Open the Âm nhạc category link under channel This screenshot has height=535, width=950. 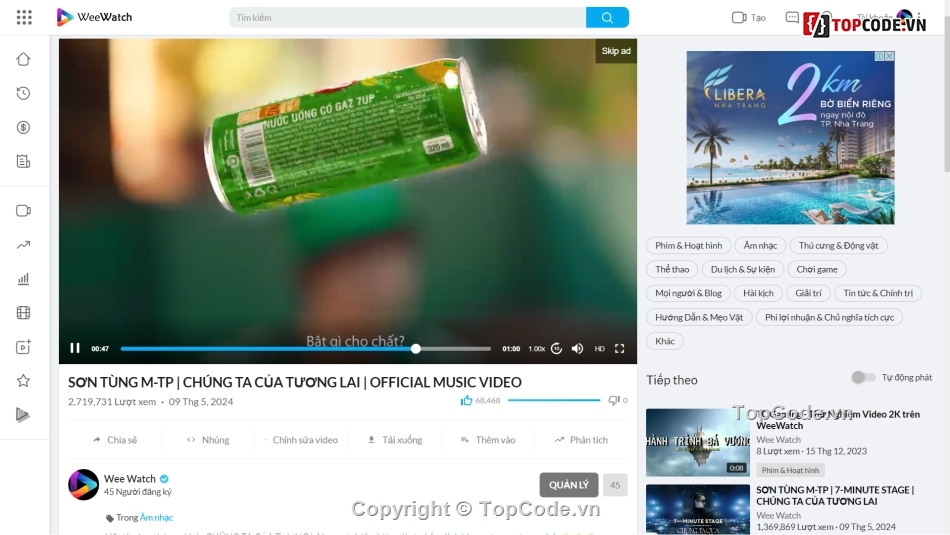(156, 517)
